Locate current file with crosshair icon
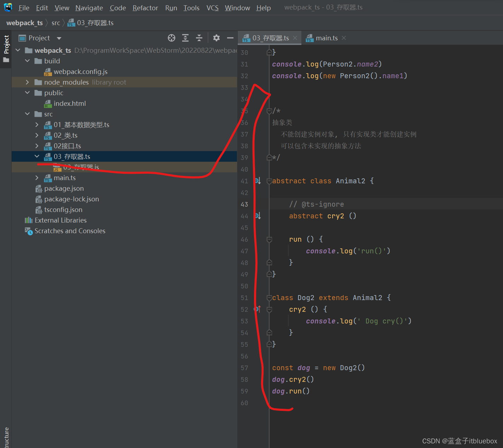This screenshot has height=448, width=503. [172, 38]
